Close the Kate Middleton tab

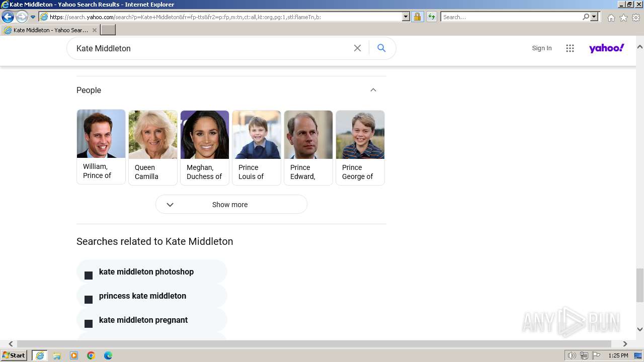95,30
